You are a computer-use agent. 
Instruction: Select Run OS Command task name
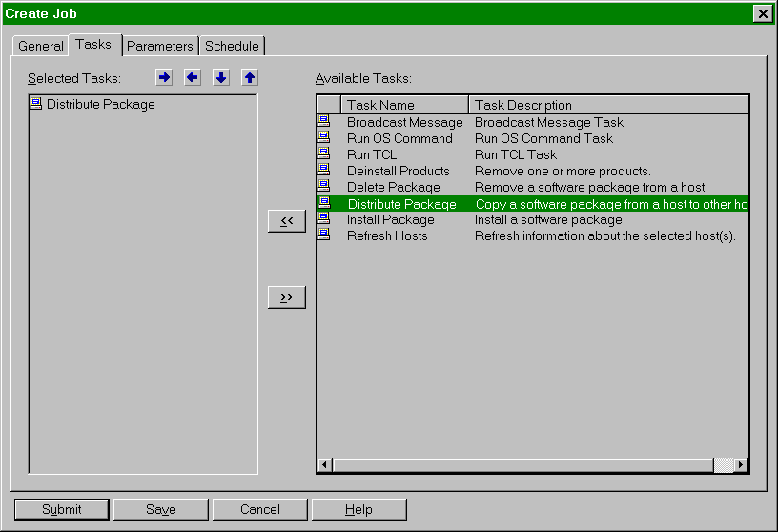(399, 138)
